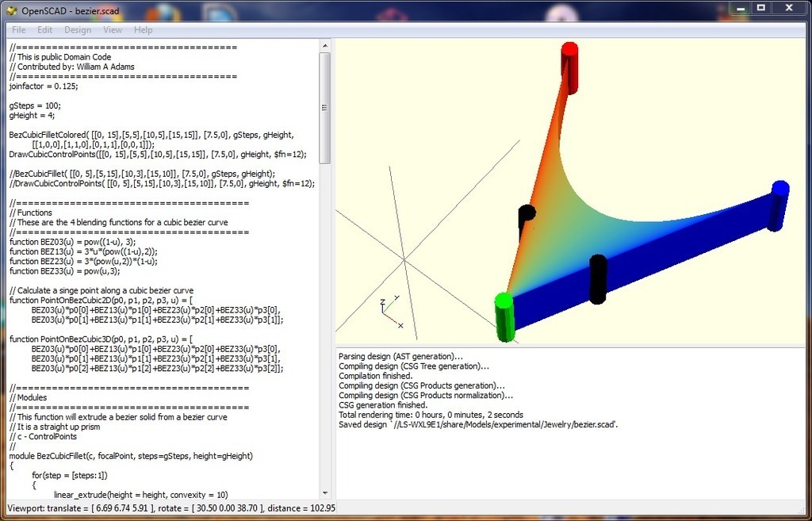Open the Help menu
Screen dimensions: 812x521
click(143, 30)
